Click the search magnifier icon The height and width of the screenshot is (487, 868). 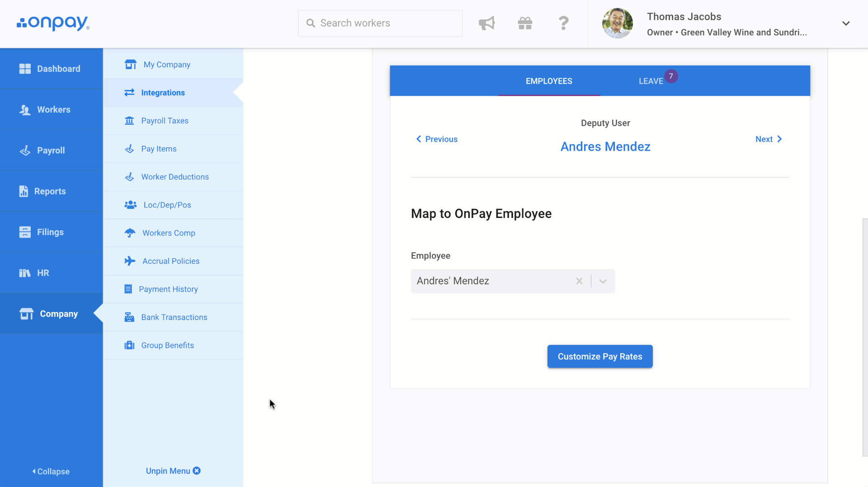click(311, 23)
